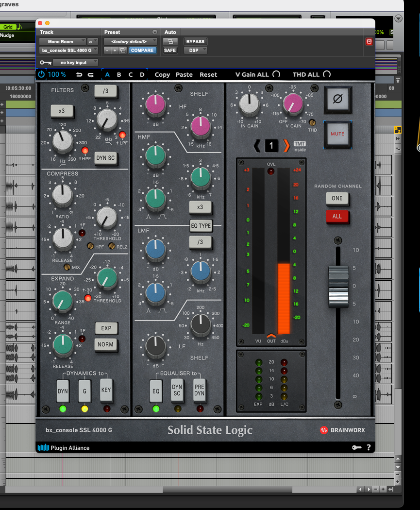
Task: Toggle the MUTE button
Action: [338, 134]
